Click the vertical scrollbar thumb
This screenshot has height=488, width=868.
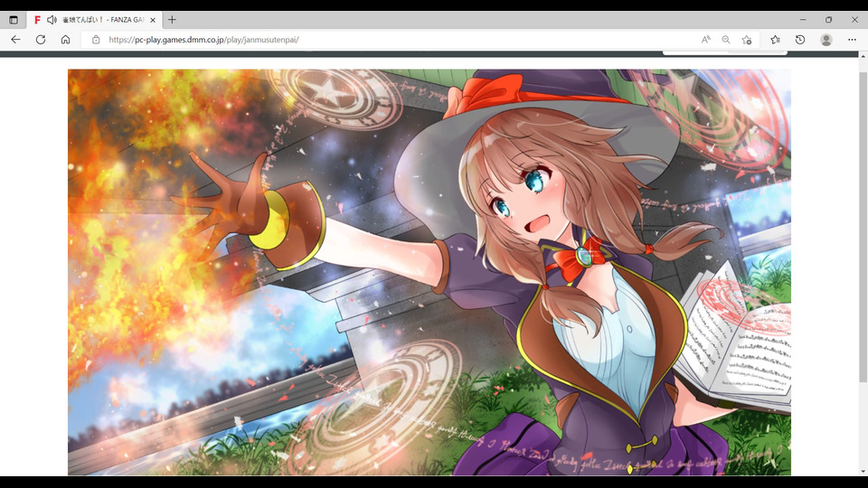[x=863, y=227]
